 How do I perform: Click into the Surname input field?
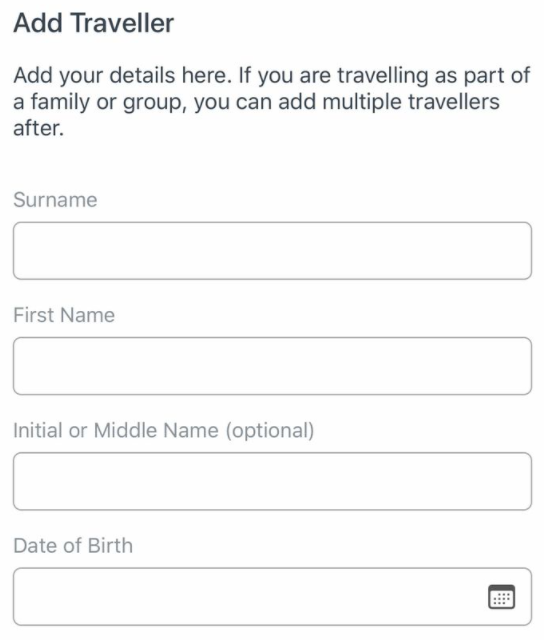coord(272,251)
